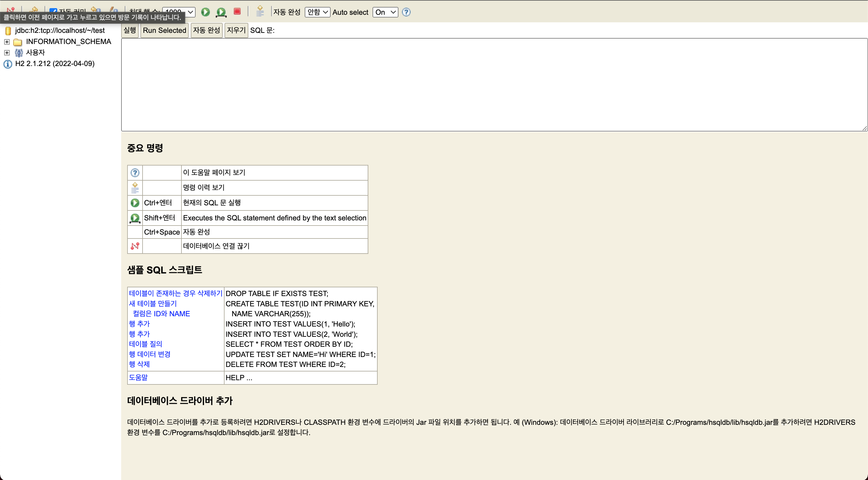
Task: Run the current SQL statement icon
Action: 205,12
